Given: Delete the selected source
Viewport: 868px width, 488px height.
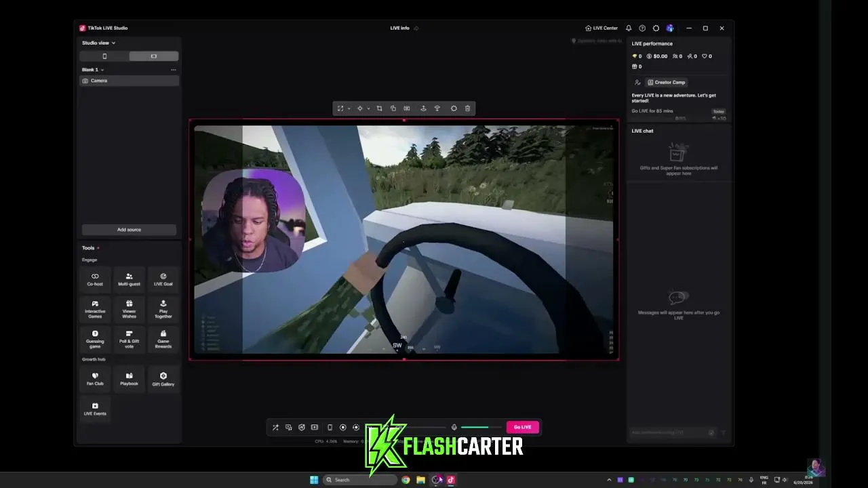Looking at the screenshot, I should (467, 108).
